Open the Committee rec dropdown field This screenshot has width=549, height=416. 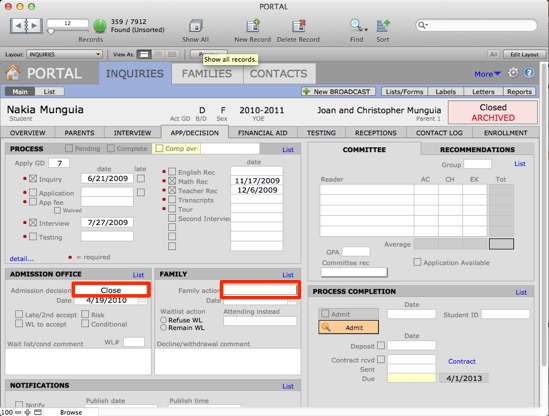[x=354, y=272]
